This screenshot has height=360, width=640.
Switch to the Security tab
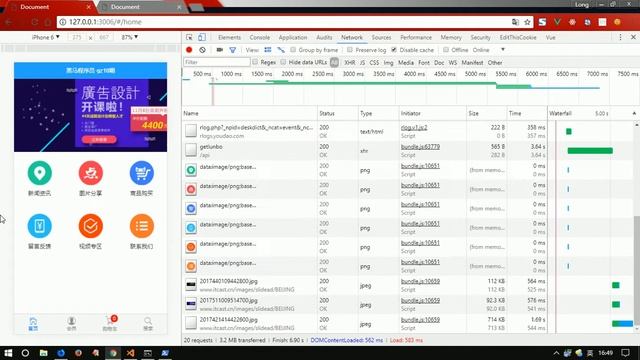(480, 37)
